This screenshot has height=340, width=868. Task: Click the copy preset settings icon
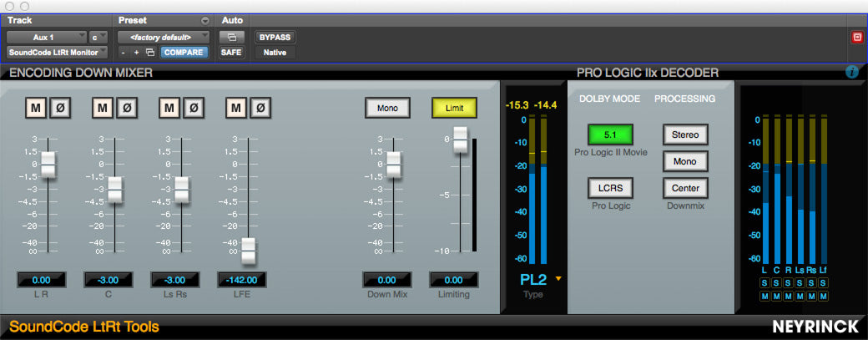pos(150,53)
